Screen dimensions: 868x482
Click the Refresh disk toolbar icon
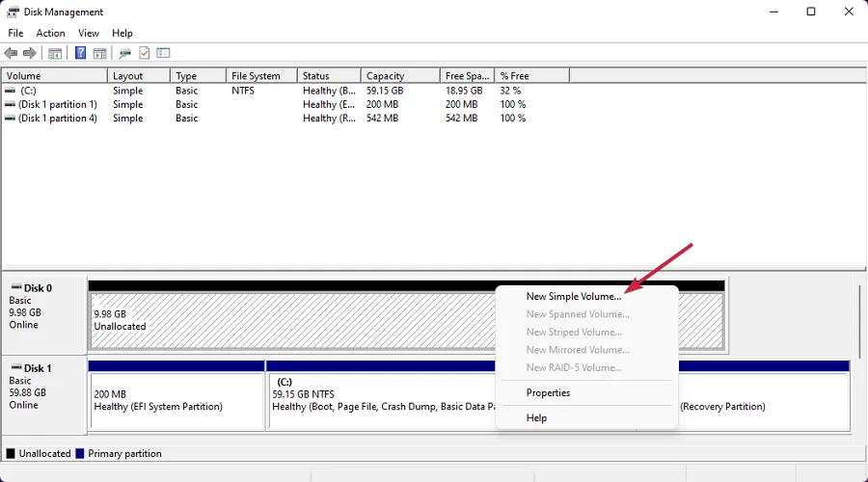click(x=125, y=53)
